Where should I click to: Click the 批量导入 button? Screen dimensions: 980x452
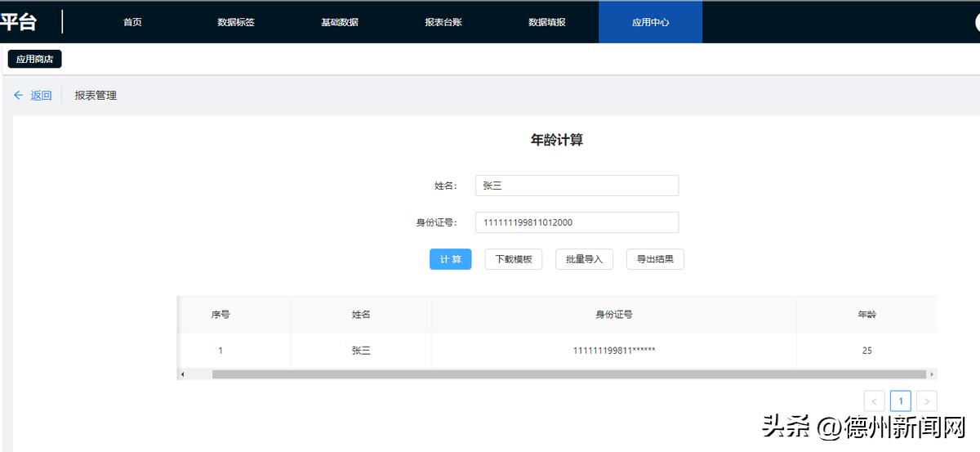(x=584, y=259)
